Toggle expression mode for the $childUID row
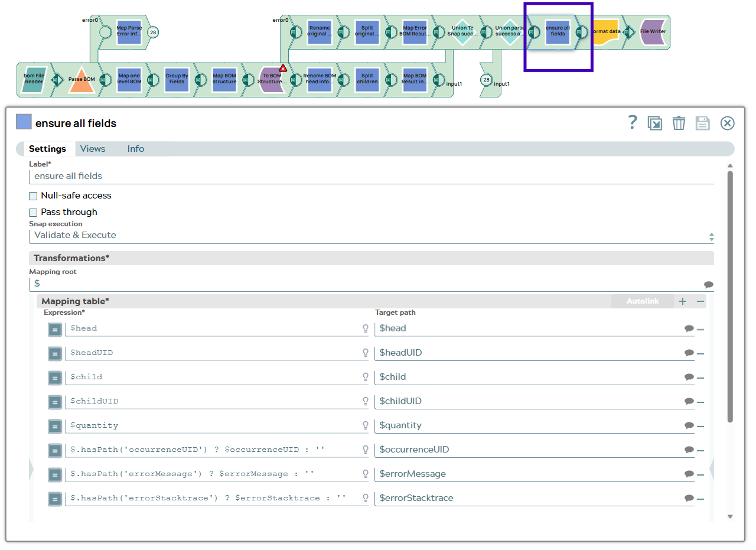 coord(55,402)
